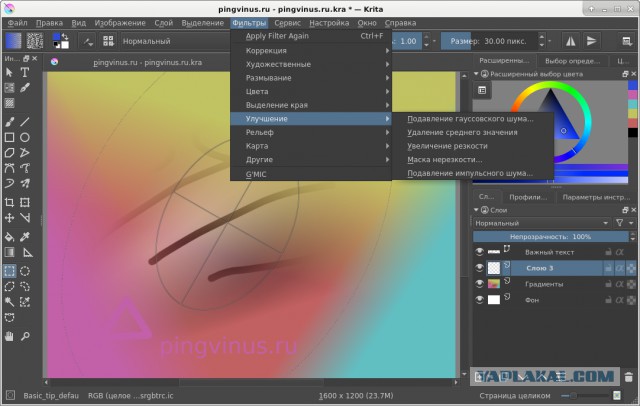Select the Line tool

click(x=25, y=122)
